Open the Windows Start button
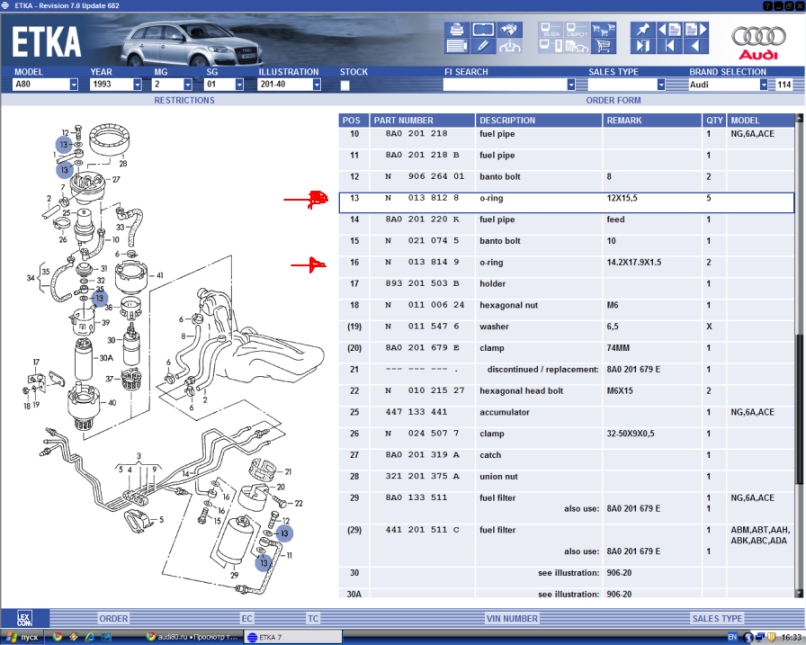 click(x=22, y=637)
